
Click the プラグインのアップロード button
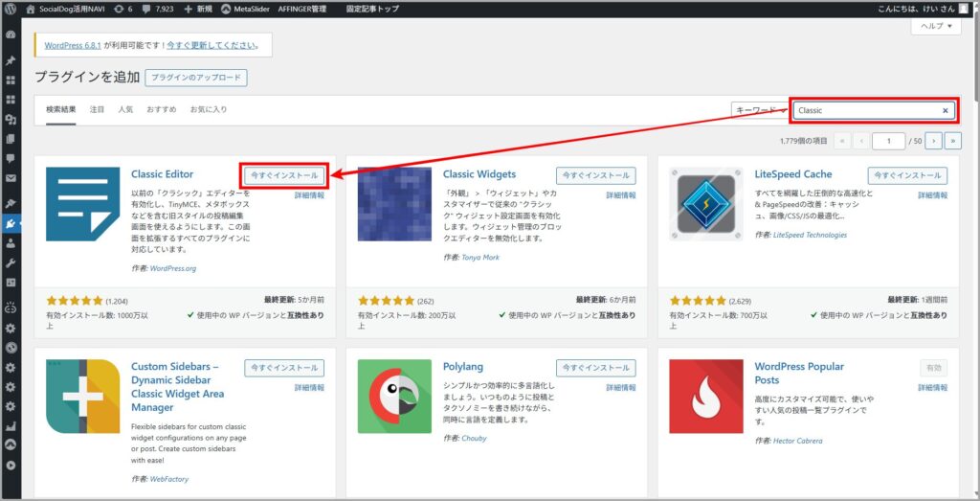tap(196, 79)
